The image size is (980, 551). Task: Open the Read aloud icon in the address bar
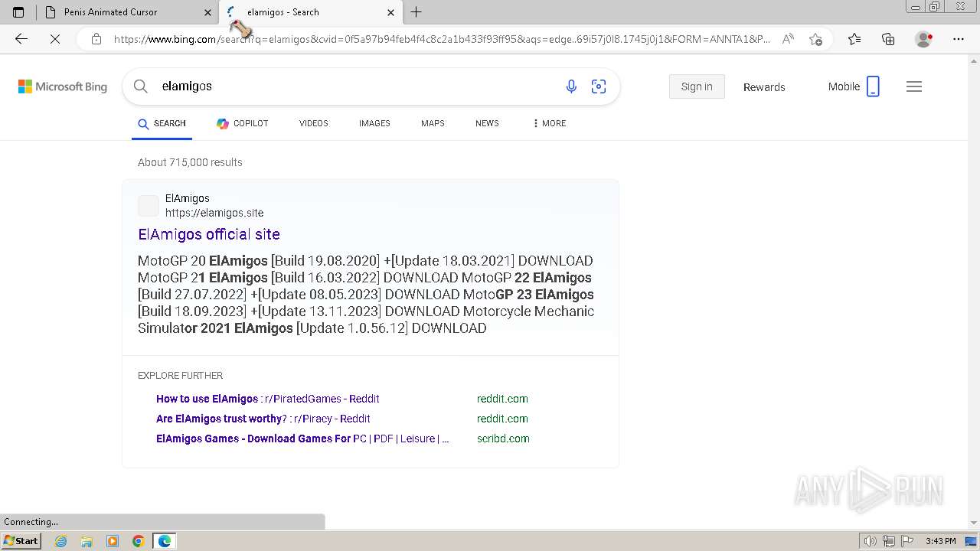(788, 39)
